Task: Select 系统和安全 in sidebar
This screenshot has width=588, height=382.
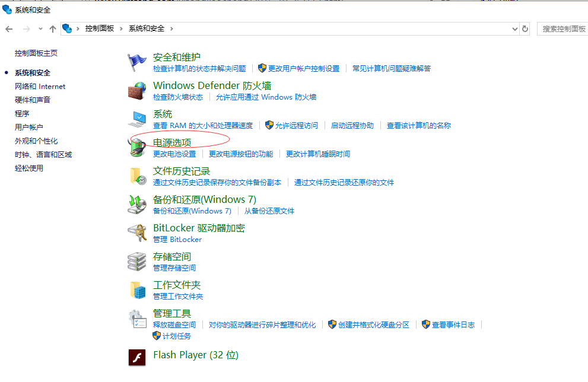Action: pyautogui.click(x=33, y=73)
